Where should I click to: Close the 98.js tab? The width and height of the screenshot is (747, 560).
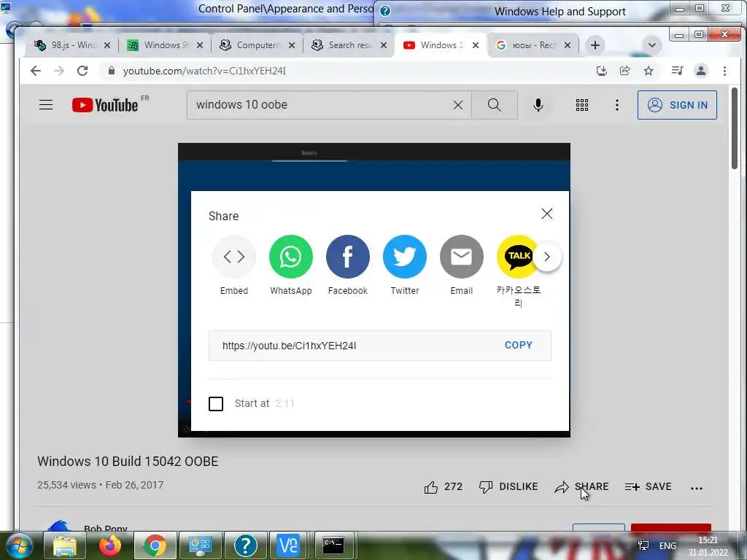pyautogui.click(x=107, y=45)
